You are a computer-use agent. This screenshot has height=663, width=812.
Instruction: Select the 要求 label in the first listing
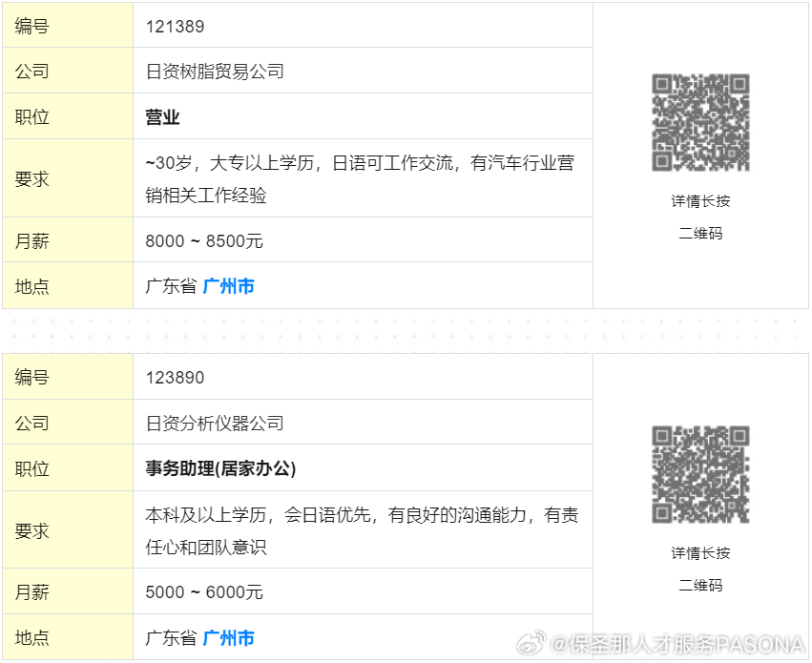point(31,178)
